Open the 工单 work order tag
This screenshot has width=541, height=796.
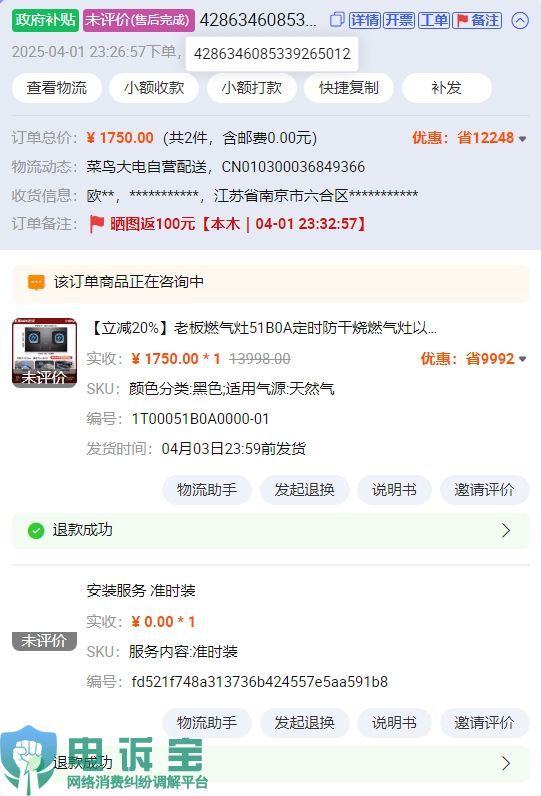click(433, 20)
